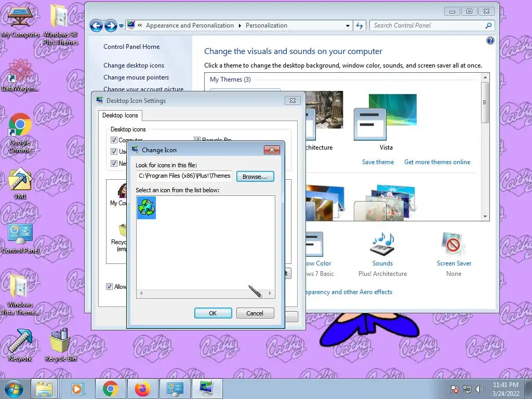Open Network desktop icon
Screen dimensions: 532x399
click(20, 345)
